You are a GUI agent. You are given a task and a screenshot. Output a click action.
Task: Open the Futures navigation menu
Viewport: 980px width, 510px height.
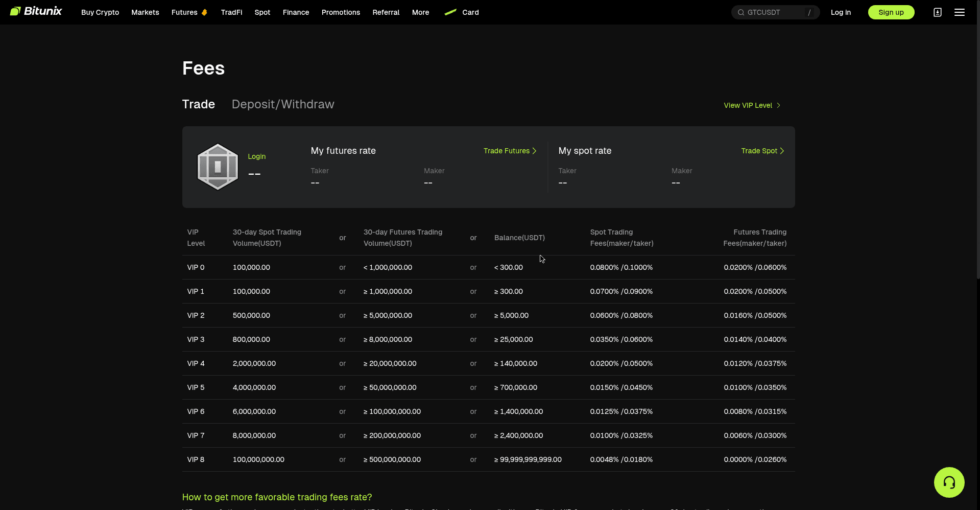pos(184,12)
